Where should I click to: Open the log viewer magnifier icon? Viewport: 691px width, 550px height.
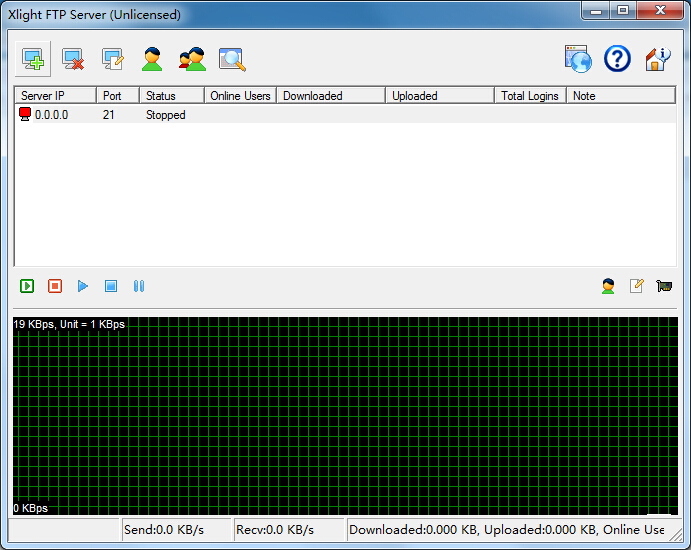[x=232, y=59]
